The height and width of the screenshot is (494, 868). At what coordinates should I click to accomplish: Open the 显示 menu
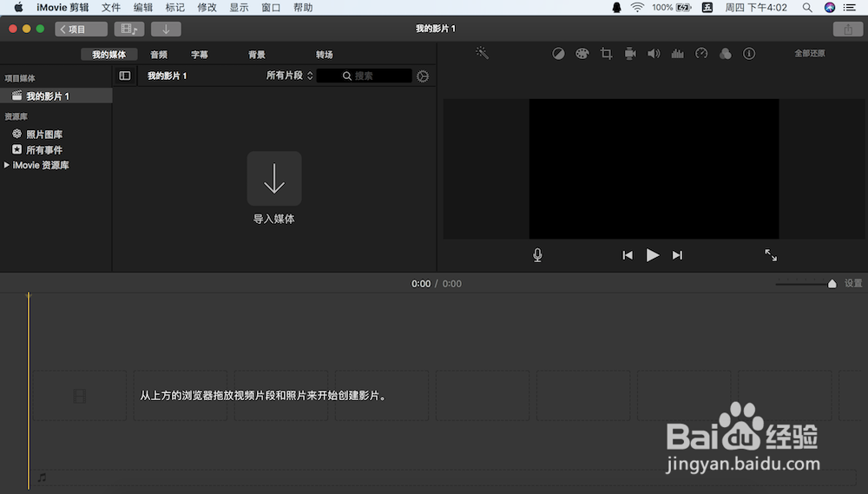coord(240,7)
